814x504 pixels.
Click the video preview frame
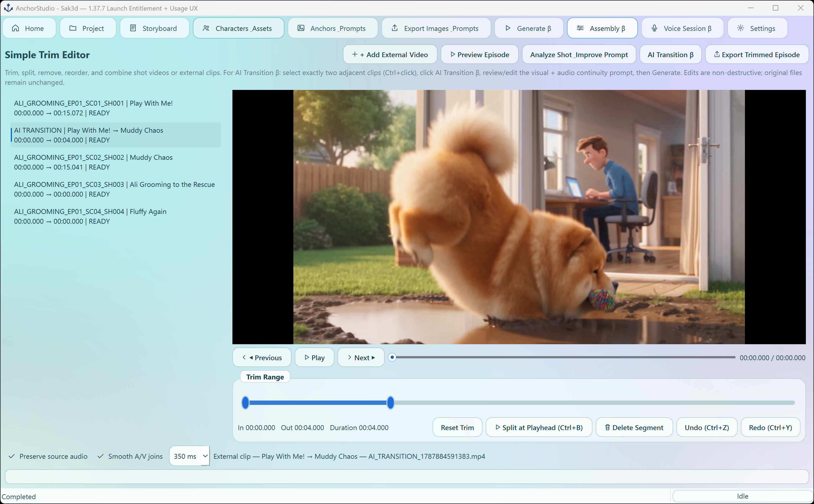(519, 217)
